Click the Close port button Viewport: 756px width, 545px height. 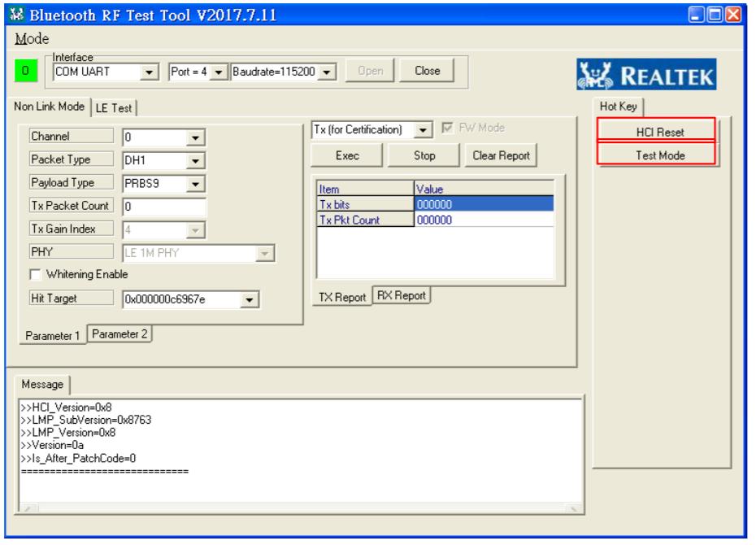pos(427,71)
